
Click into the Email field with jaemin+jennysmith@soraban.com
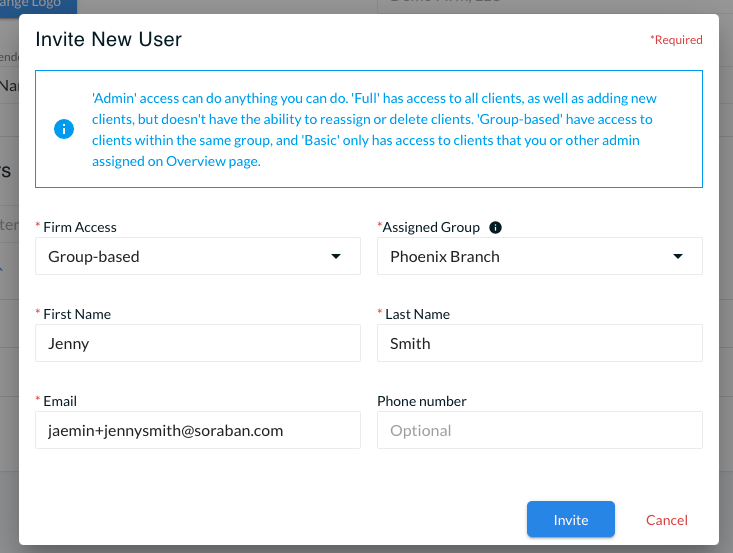[198, 430]
